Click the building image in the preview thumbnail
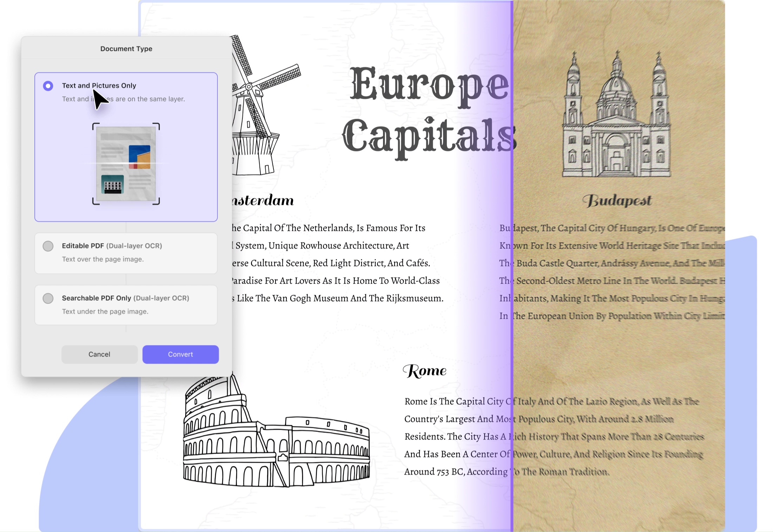The image size is (773, 532). tap(112, 184)
